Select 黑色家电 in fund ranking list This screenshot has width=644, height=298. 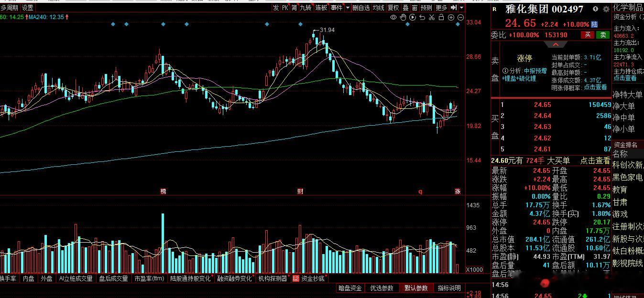(628, 177)
